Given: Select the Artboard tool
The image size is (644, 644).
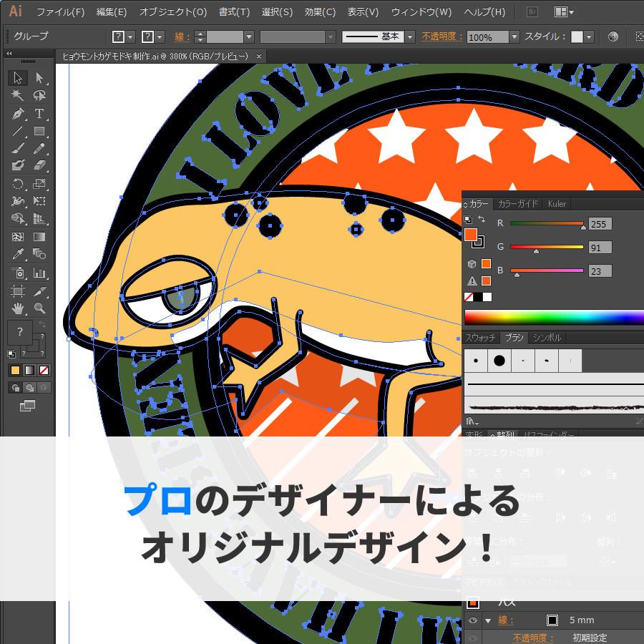Looking at the screenshot, I should tap(18, 291).
